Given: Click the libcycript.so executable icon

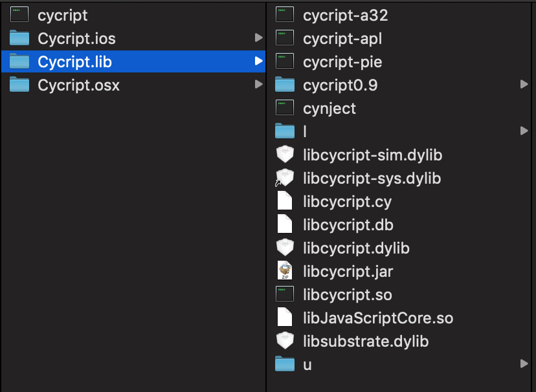Looking at the screenshot, I should pyautogui.click(x=285, y=294).
